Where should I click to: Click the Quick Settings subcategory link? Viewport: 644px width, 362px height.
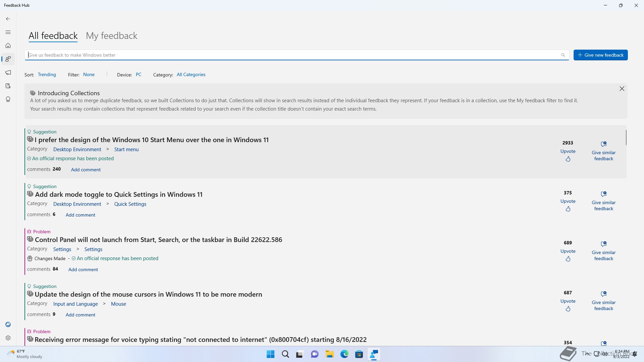tap(130, 204)
